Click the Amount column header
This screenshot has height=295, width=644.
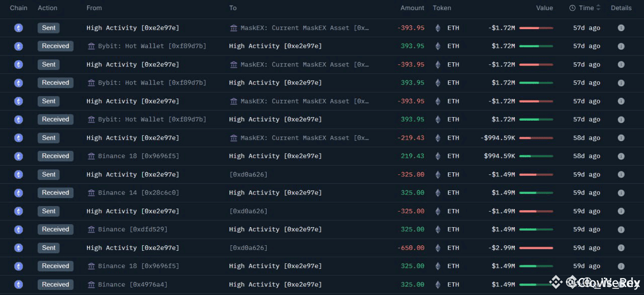click(x=413, y=8)
